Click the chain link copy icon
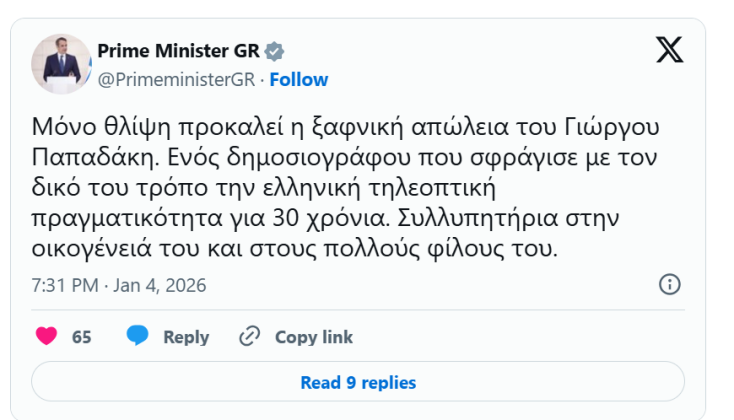The height and width of the screenshot is (420, 734). [250, 337]
